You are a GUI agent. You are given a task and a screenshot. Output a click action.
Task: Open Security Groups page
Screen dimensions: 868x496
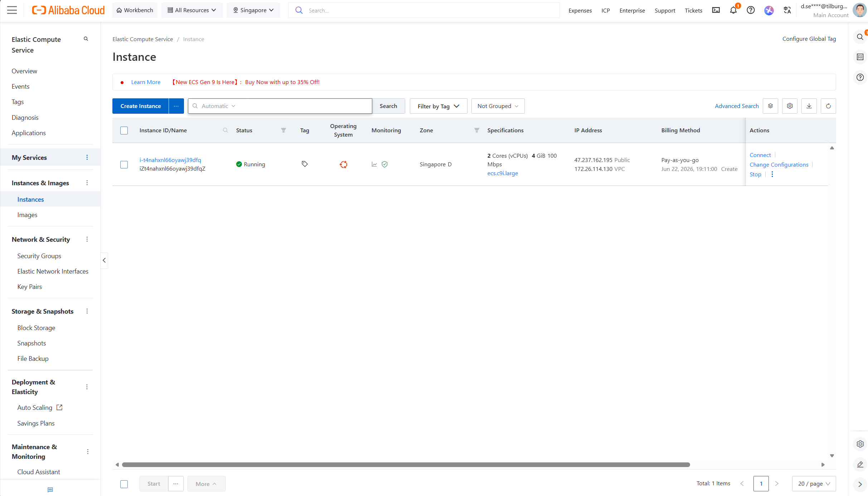click(x=39, y=256)
